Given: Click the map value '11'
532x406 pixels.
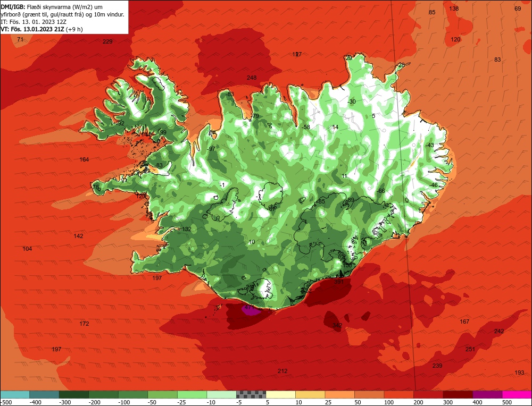Looking at the screenshot, I should point(345,176).
